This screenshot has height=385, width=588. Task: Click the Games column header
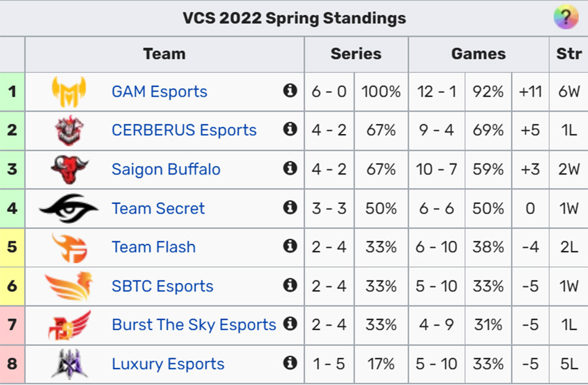click(478, 54)
